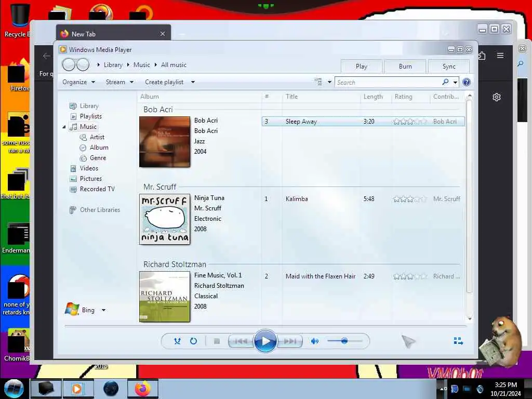This screenshot has height=399, width=532.
Task: Open Other Libraries in the navigation pane
Action: coord(100,210)
